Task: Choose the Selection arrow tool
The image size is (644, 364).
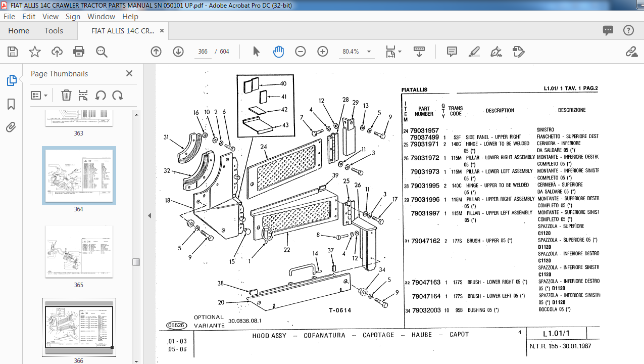Action: coord(256,52)
